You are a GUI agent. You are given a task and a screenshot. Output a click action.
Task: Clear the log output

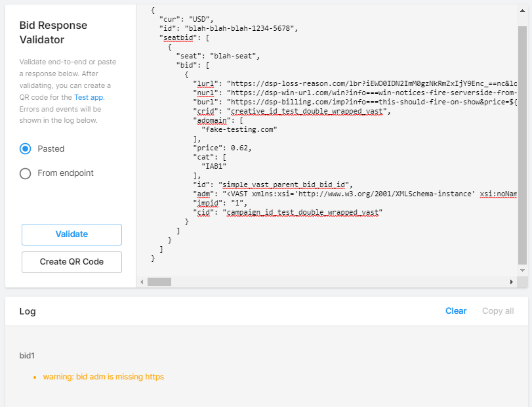456,311
